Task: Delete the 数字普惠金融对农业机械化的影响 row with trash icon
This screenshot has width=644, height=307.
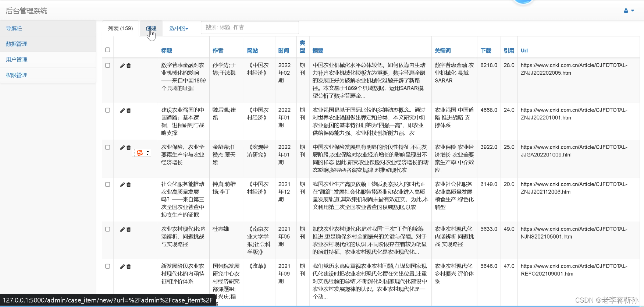Action: point(129,66)
